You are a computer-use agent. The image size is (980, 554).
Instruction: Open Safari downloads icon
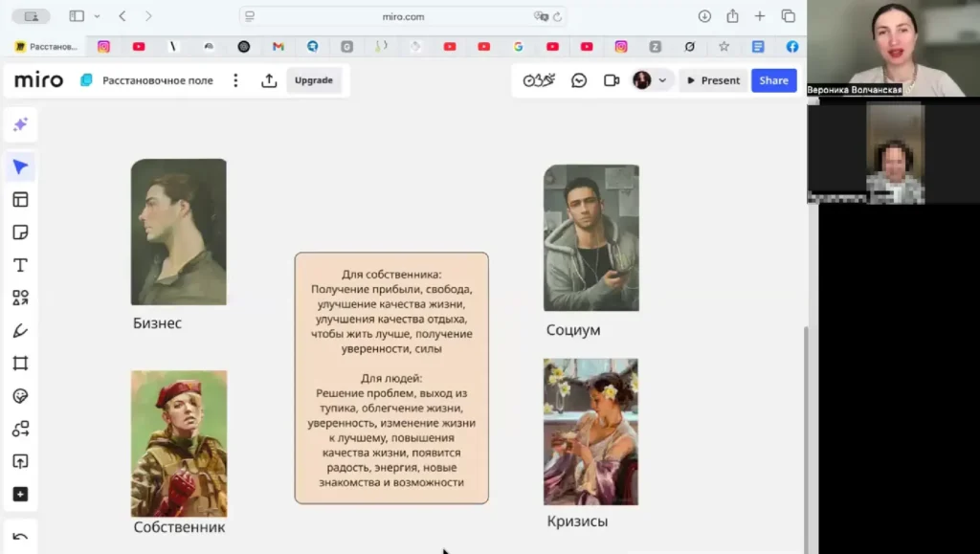[704, 16]
